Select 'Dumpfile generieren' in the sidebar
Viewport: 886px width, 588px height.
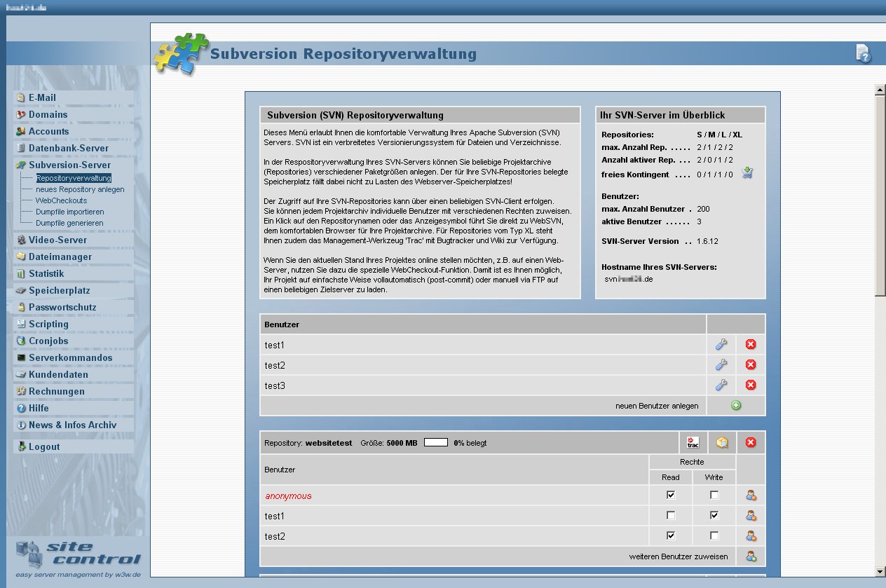69,223
